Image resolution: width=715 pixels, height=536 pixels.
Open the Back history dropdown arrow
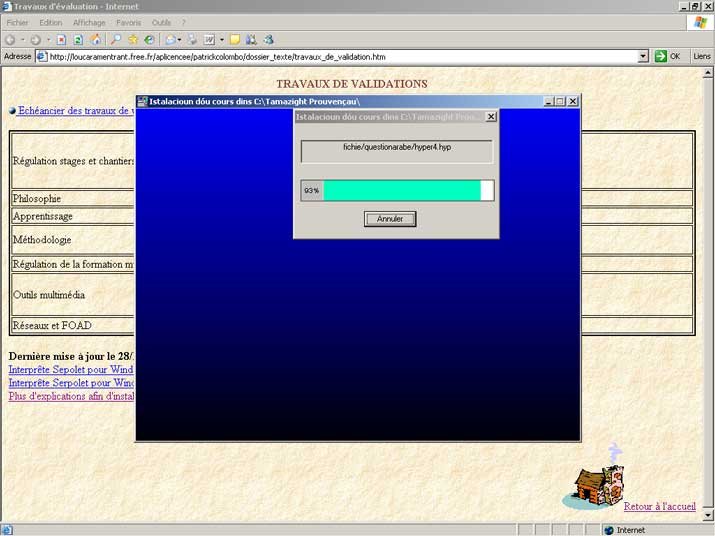tap(22, 40)
